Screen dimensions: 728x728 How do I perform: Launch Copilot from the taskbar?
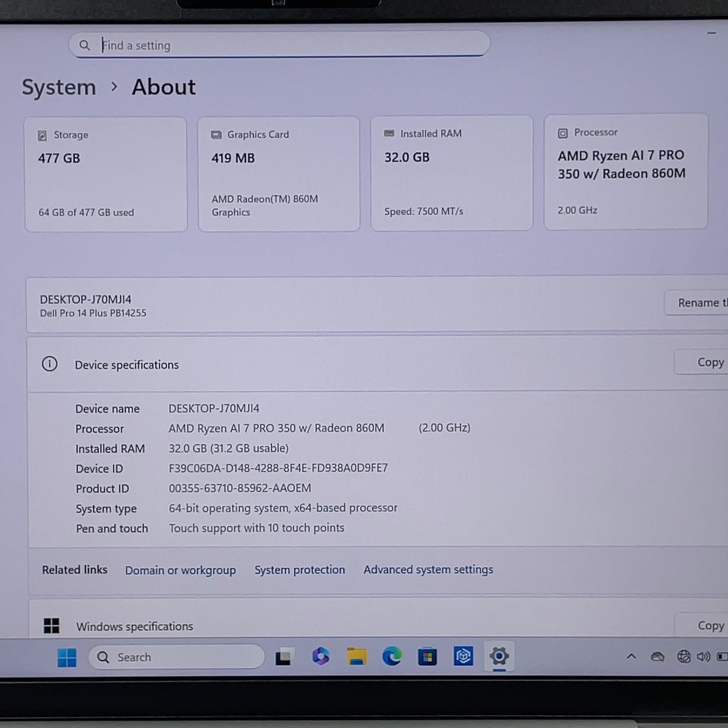coord(320,656)
